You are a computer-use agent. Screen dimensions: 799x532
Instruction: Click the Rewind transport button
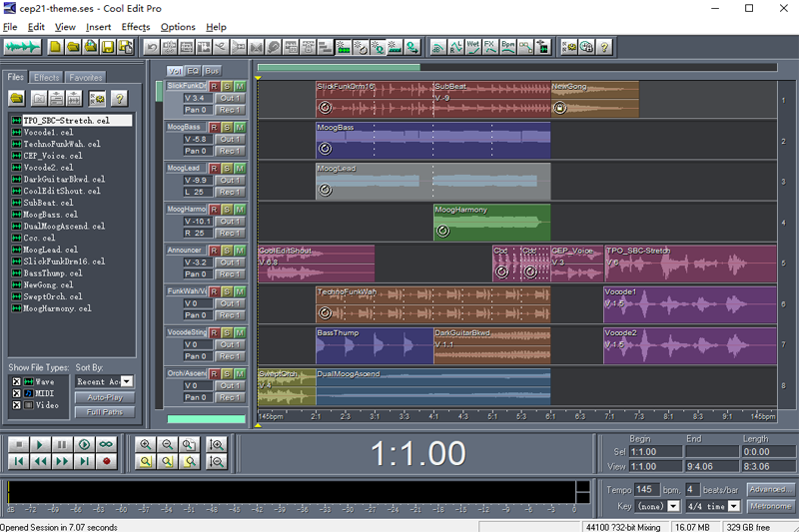point(40,462)
